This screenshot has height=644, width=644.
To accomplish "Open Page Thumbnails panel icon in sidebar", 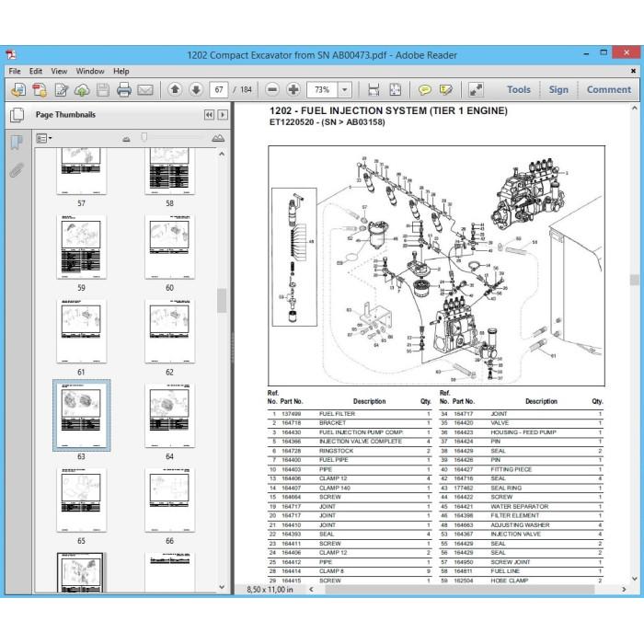I will tap(17, 115).
